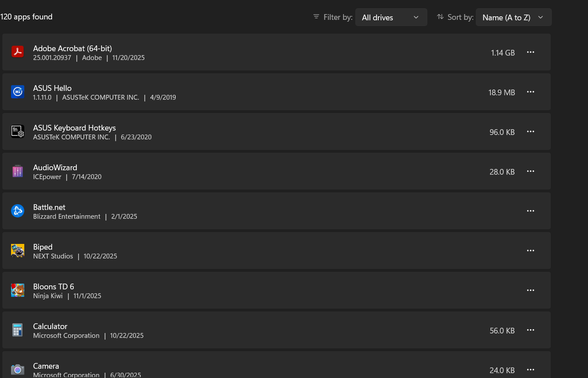The image size is (588, 378).
Task: Click the 18.9 MB size of ASUS Hello
Action: (x=501, y=93)
